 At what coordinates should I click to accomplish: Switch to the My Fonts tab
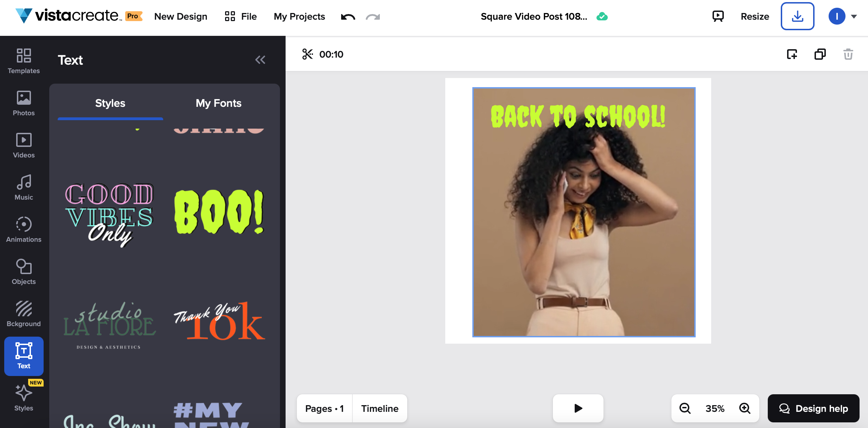click(x=218, y=103)
